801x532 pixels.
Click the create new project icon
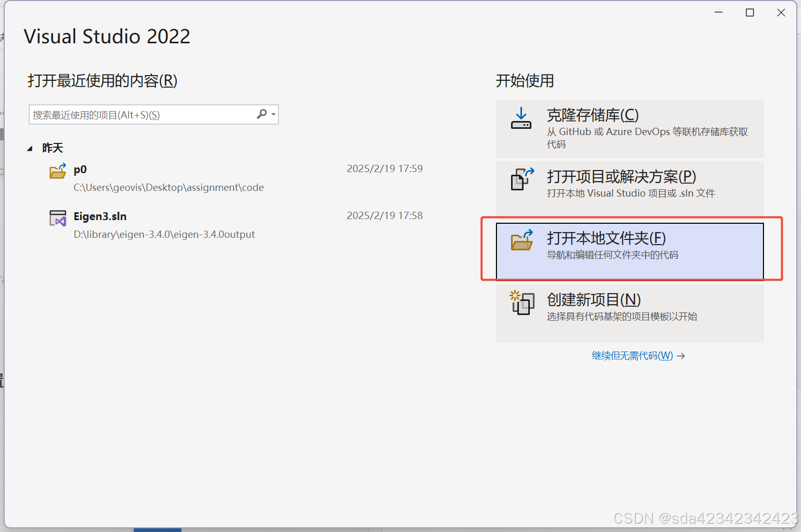(521, 304)
